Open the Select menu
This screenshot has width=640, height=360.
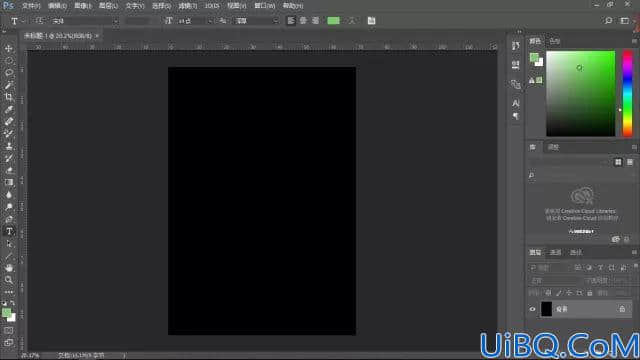click(x=161, y=6)
